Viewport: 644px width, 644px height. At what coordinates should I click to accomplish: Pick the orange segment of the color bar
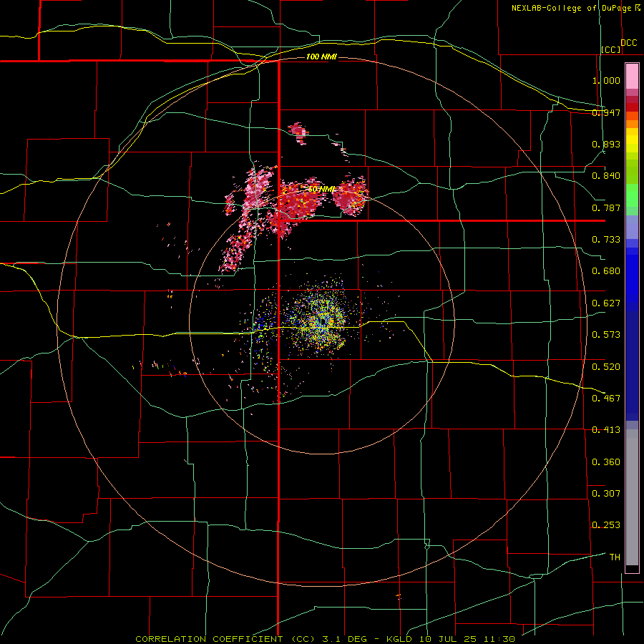(632, 124)
